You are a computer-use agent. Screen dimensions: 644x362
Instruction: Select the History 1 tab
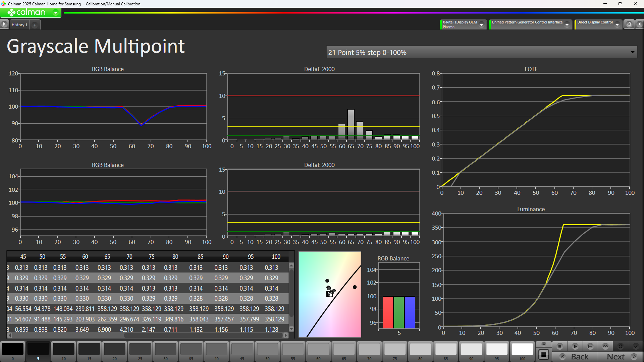tap(19, 25)
